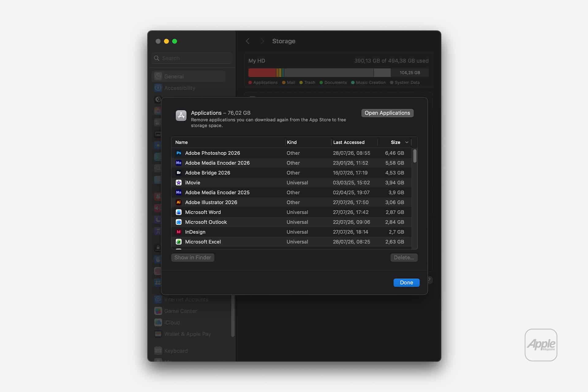Sort by Last Accessed column header
The height and width of the screenshot is (392, 588).
point(355,142)
